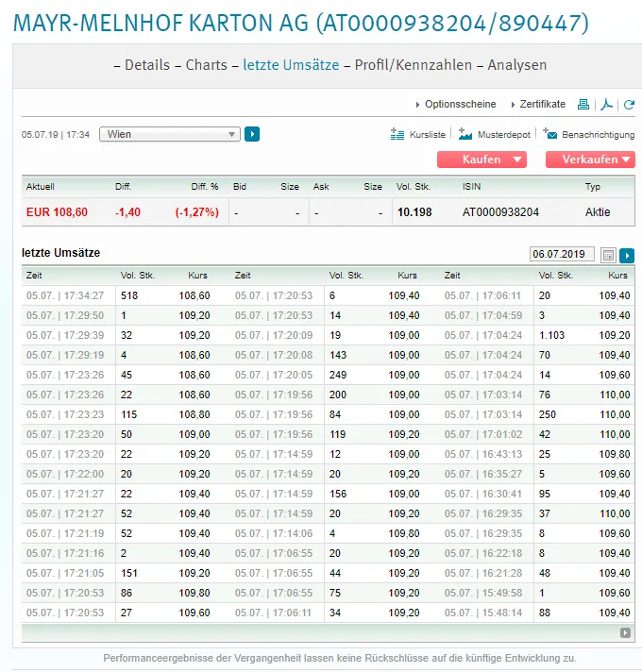The height and width of the screenshot is (672, 642).
Task: Open the Wien exchange dropdown
Action: 170,134
